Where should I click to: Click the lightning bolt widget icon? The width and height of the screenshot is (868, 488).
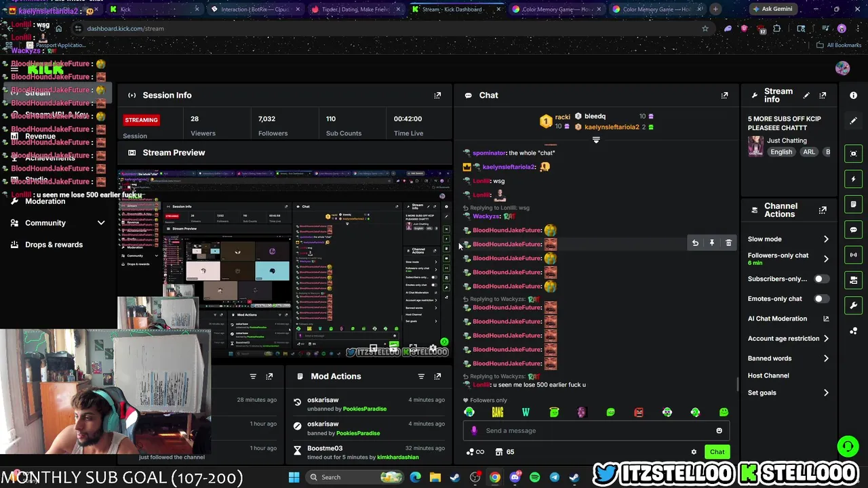pyautogui.click(x=854, y=179)
